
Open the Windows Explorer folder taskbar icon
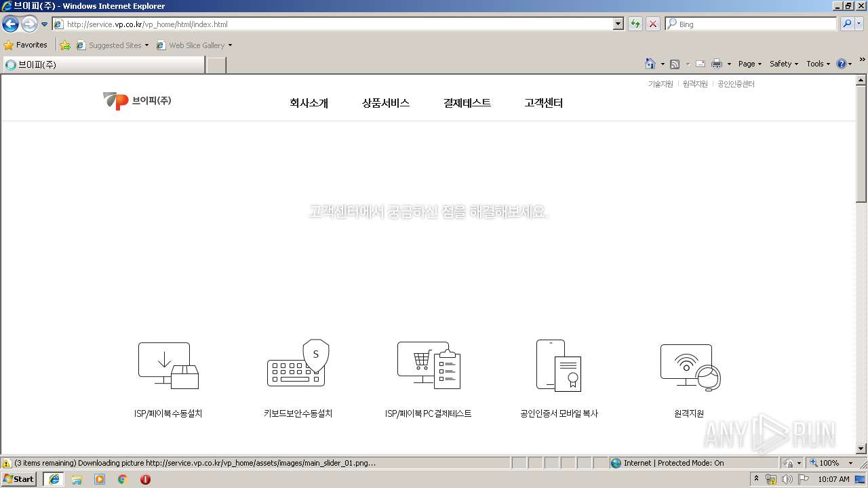77,479
